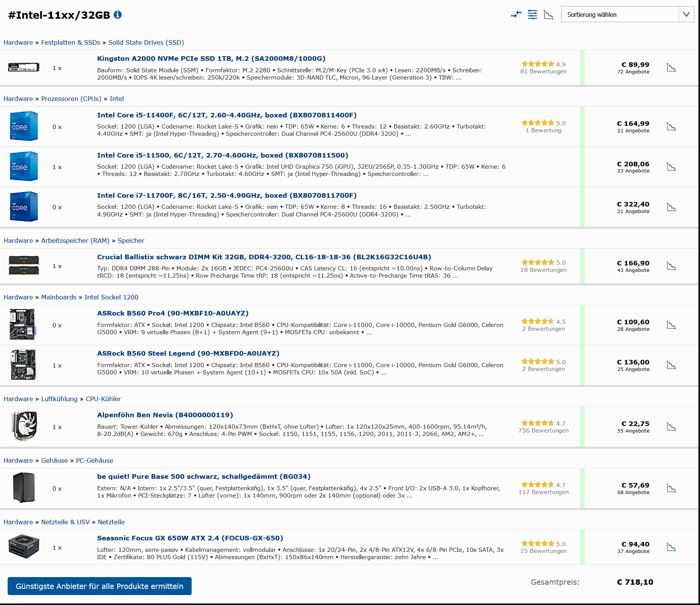Click the info icon beside #Intel-11xx/32GB title
The height and width of the screenshot is (605, 700).
pos(118,15)
